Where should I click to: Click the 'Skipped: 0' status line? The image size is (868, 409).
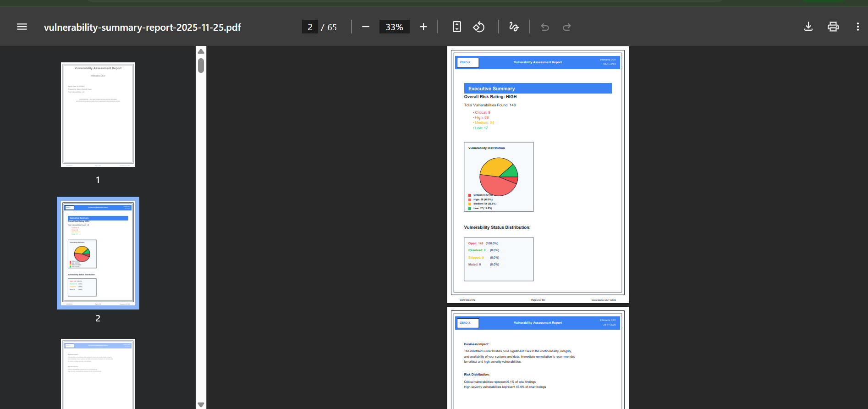pyautogui.click(x=483, y=258)
